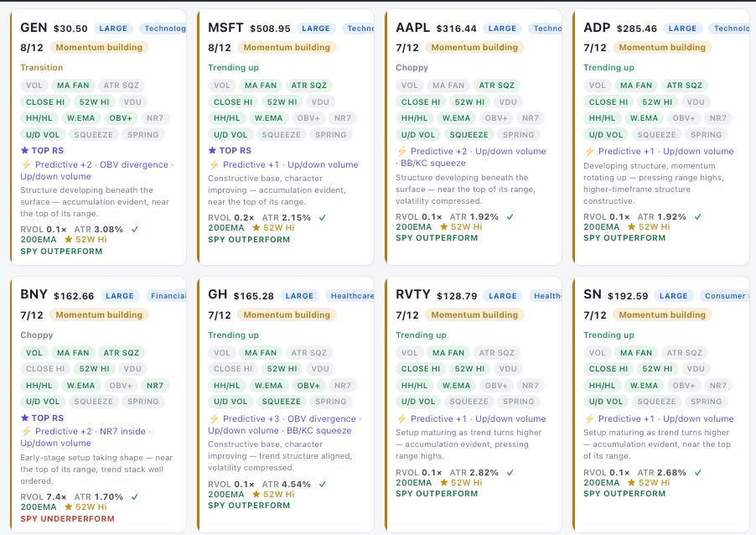Click the Trending up label on SN card
756x535 pixels.
(x=608, y=335)
